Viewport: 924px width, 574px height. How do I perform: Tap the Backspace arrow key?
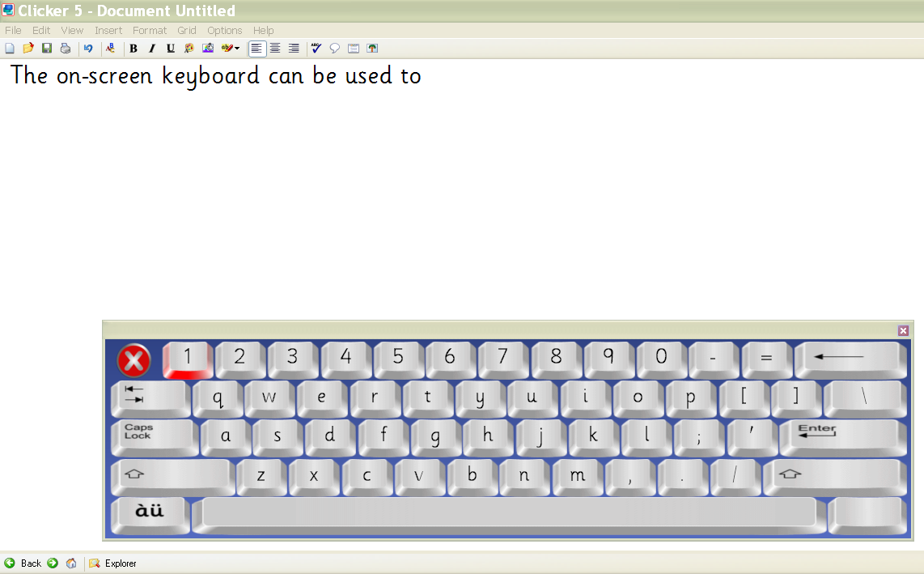pos(850,359)
